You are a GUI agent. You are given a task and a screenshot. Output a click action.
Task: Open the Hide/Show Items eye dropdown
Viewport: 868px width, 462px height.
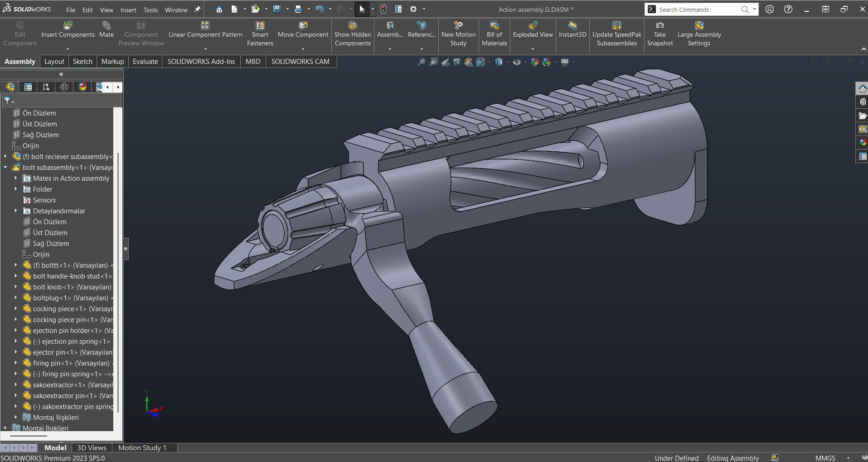tap(526, 62)
